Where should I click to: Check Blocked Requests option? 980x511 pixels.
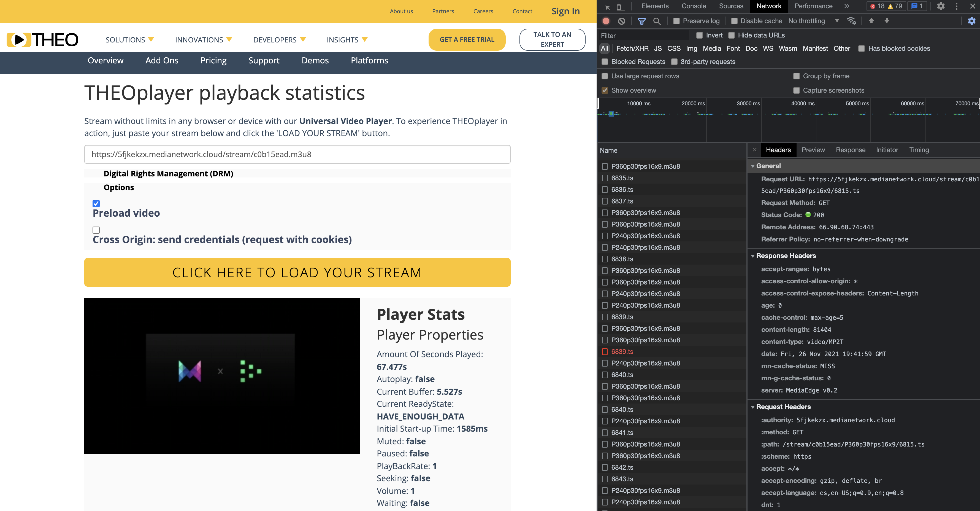605,62
